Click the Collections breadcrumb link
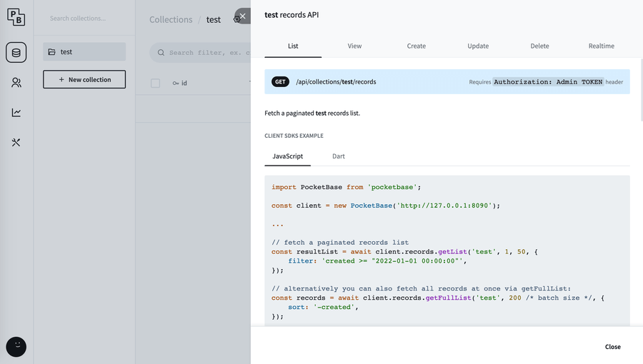643x364 pixels. [171, 20]
